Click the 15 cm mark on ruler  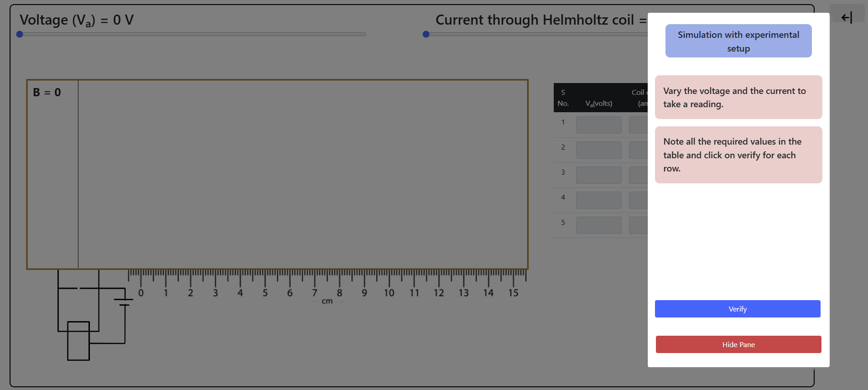click(513, 293)
